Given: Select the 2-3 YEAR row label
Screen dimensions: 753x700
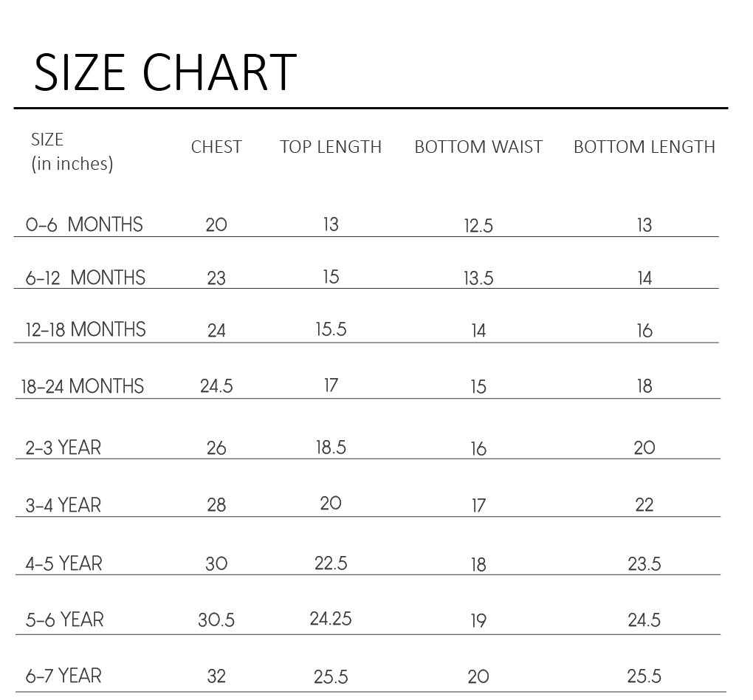Looking at the screenshot, I should (x=63, y=447).
